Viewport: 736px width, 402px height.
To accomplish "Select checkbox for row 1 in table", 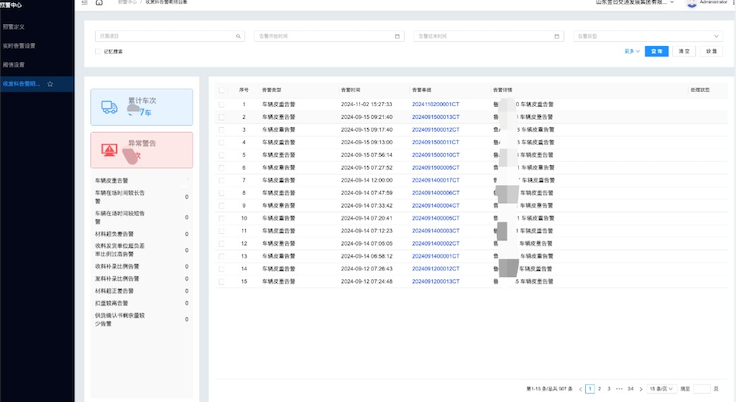I will pos(222,104).
